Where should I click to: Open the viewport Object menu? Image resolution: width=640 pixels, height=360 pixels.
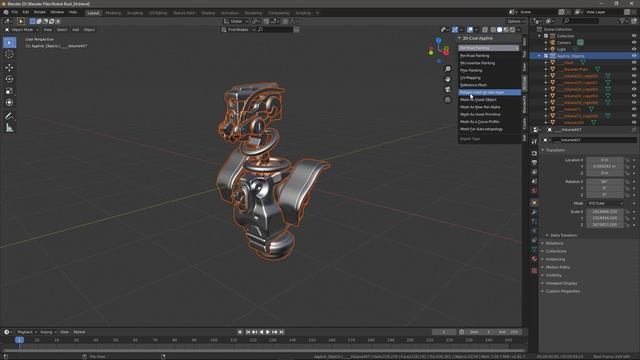click(89, 30)
